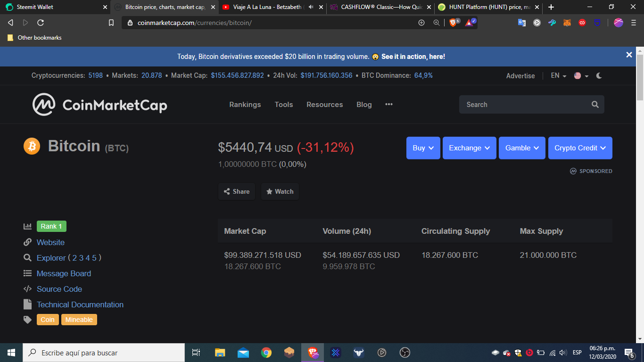
Task: Click the zoom magnifier icon in address bar
Action: click(x=437, y=23)
